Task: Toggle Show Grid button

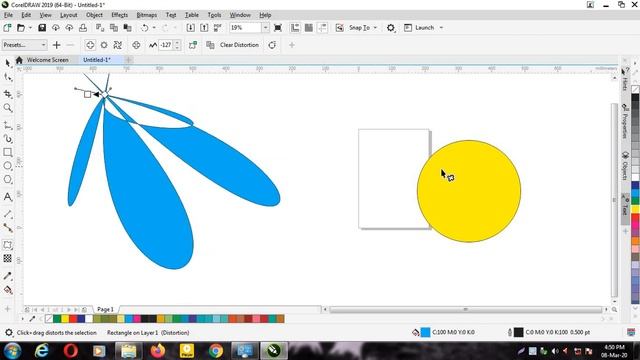Action: 309,28
